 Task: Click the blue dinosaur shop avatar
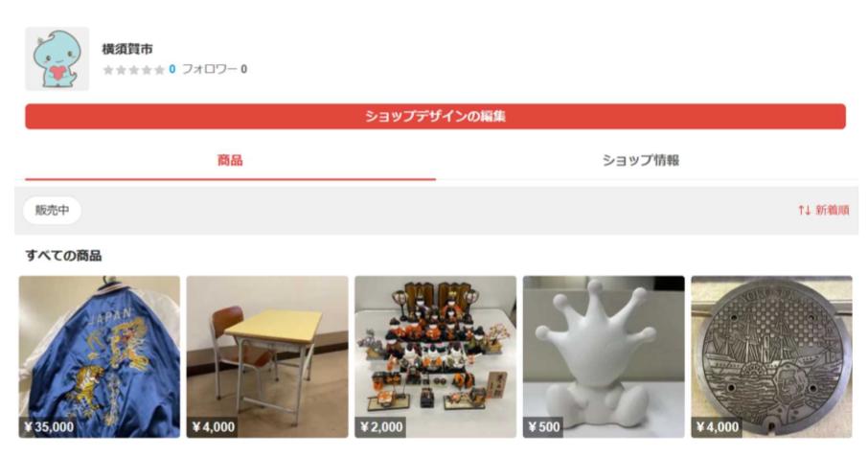[57, 58]
